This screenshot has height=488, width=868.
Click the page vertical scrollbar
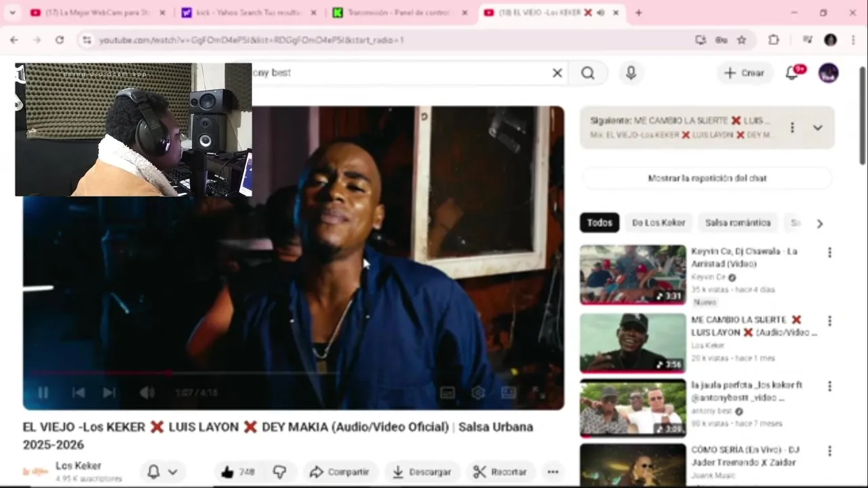(x=863, y=115)
